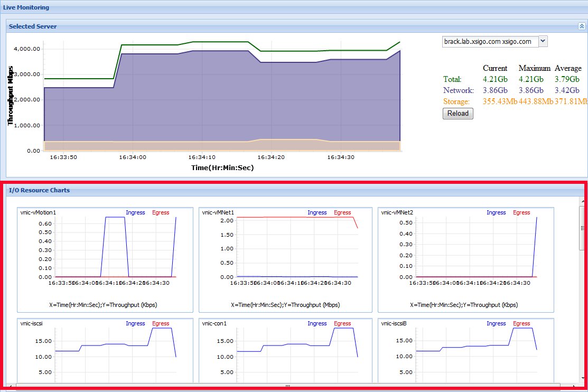Click Egress legend in vnic-vMNet2 chart
Viewport: 588px width, 392px height.
click(521, 212)
